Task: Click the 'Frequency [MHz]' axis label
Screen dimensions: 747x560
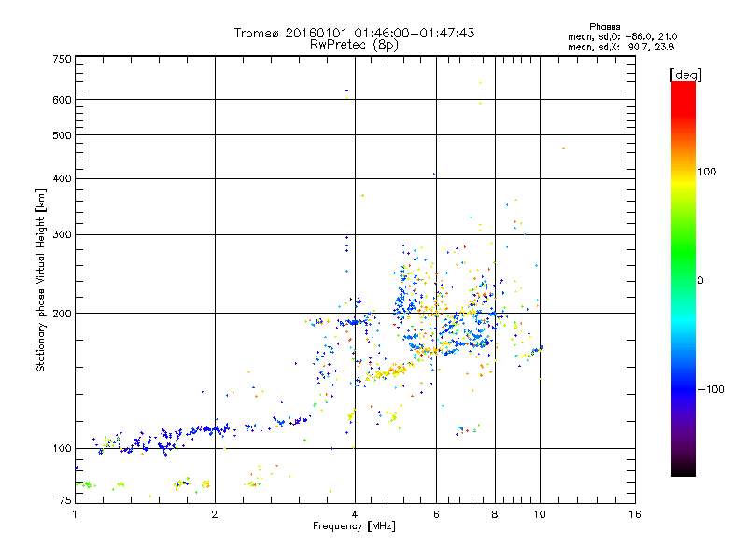Action: (354, 526)
